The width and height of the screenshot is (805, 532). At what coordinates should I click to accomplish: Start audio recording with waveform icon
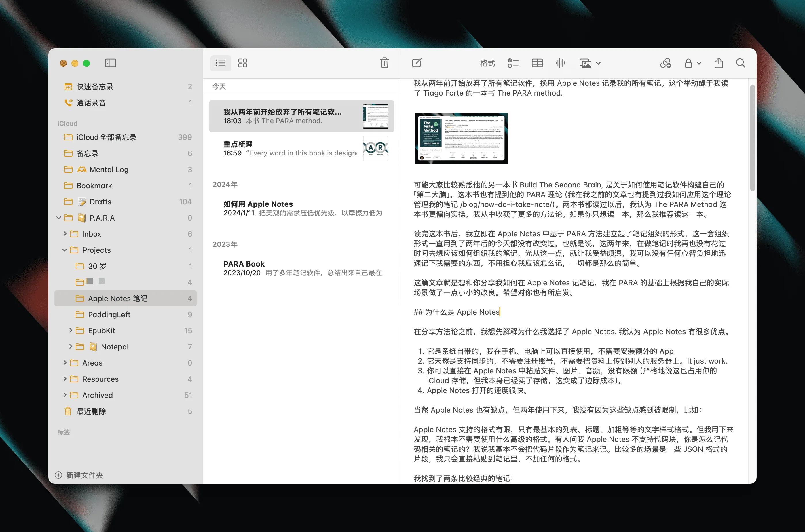(x=560, y=63)
